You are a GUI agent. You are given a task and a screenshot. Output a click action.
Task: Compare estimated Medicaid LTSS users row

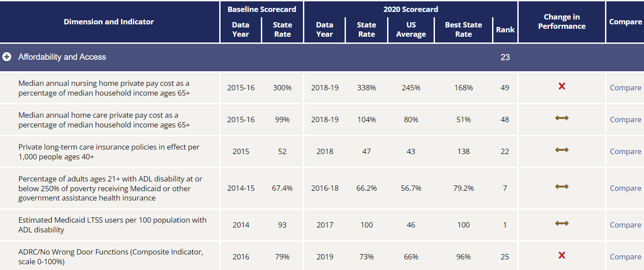coord(625,225)
